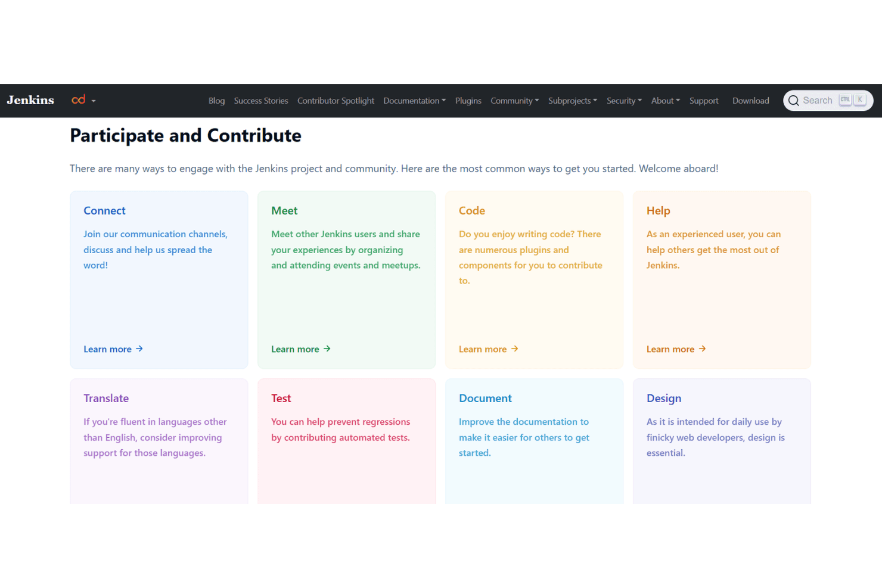This screenshot has height=588, width=882.
Task: Expand the Documentation dropdown menu
Action: (x=415, y=101)
